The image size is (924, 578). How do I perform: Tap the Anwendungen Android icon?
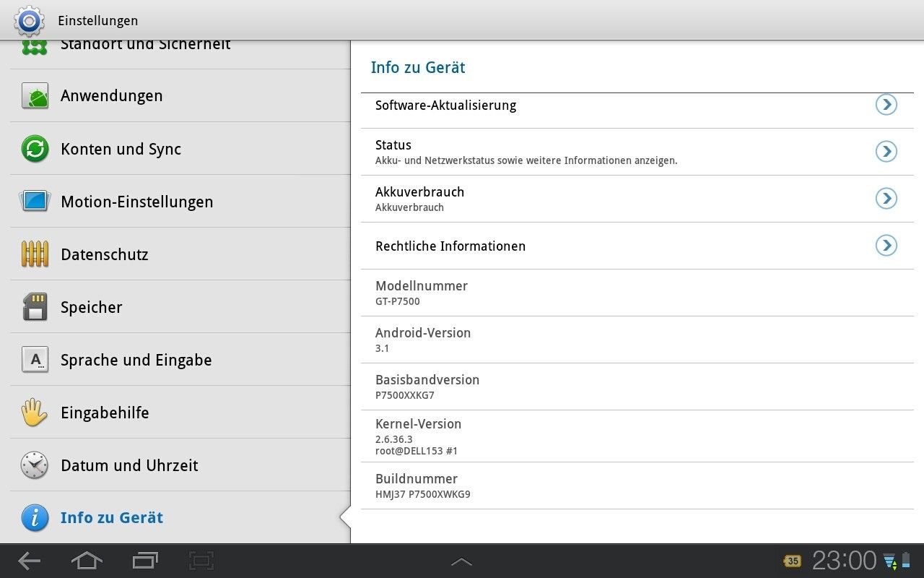tap(35, 96)
